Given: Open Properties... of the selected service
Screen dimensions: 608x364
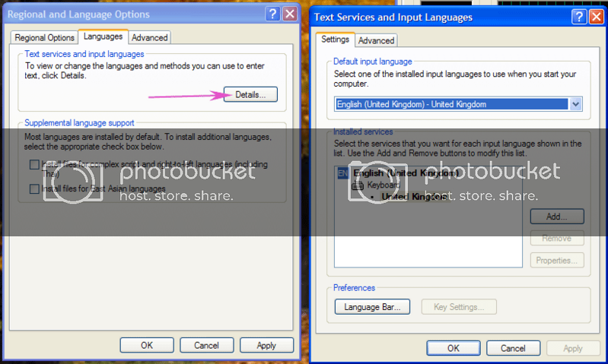Looking at the screenshot, I should coord(557,260).
